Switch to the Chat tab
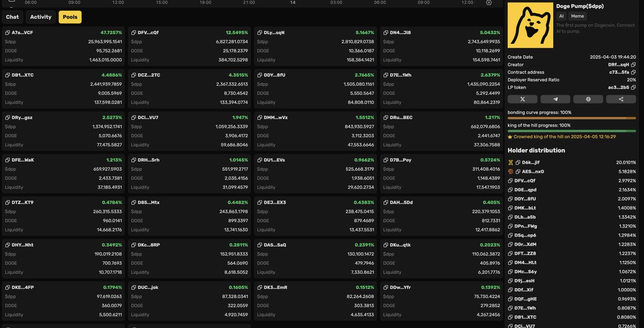This screenshot has width=644, height=328. click(x=12, y=17)
